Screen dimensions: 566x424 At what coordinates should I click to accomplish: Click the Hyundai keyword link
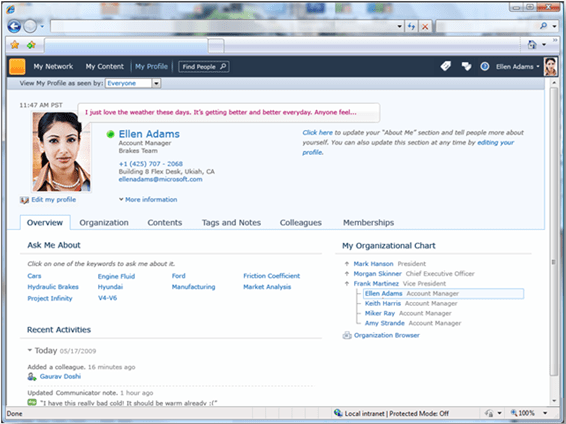coord(110,287)
